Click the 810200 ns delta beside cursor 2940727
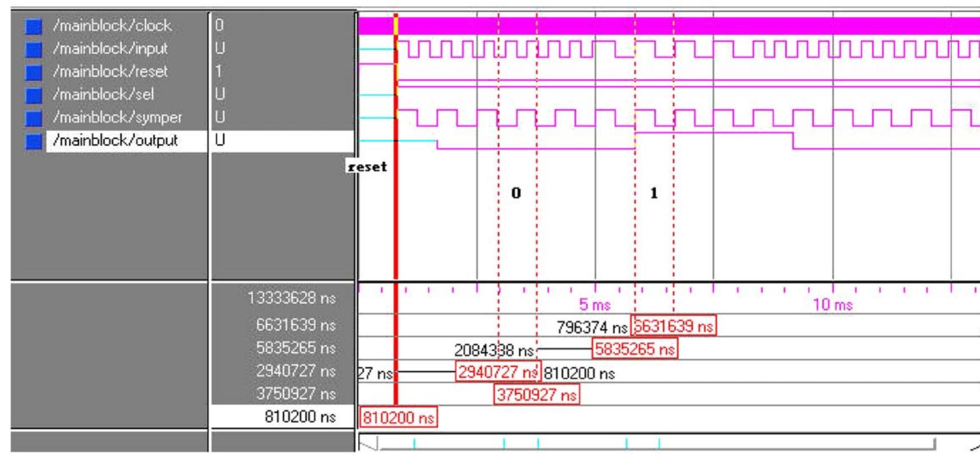Screen dimensions: 980x457 coord(579,374)
